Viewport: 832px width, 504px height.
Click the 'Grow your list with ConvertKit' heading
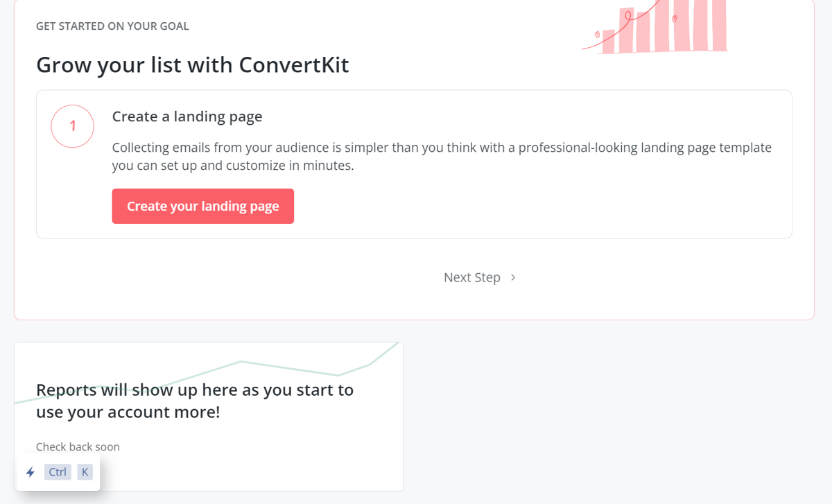tap(192, 64)
